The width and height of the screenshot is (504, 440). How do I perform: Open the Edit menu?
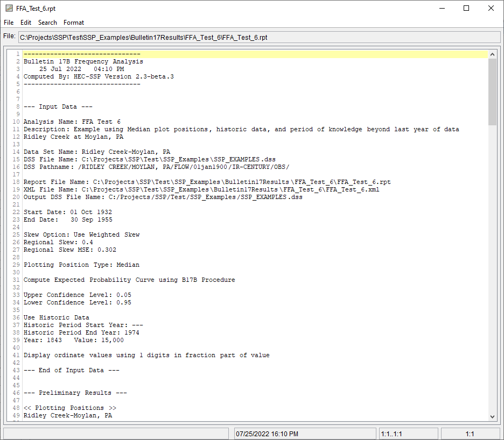click(x=26, y=23)
